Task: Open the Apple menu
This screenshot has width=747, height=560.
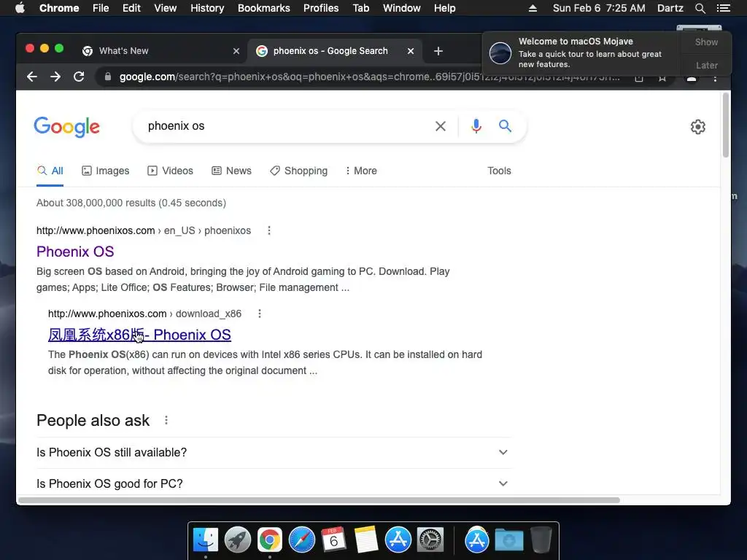Action: [20, 8]
